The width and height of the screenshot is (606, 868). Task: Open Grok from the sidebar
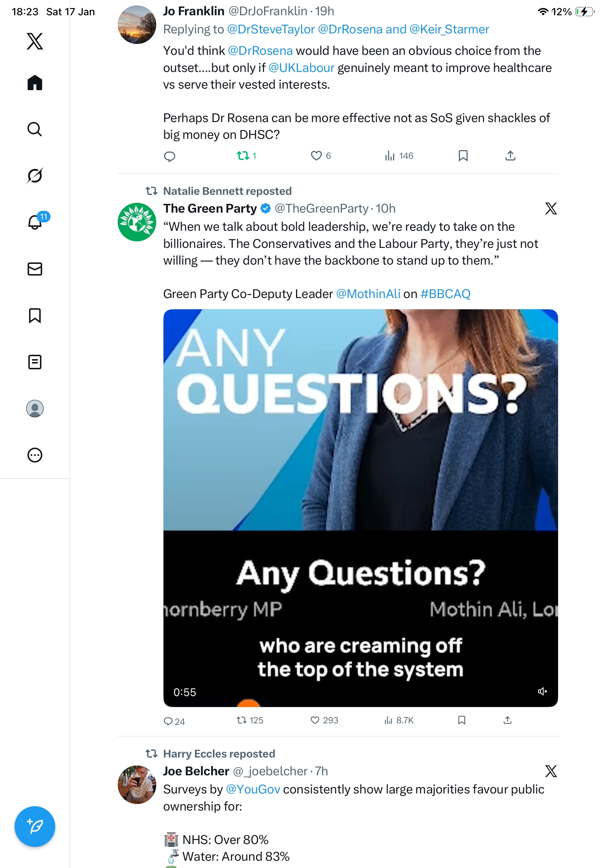[35, 176]
